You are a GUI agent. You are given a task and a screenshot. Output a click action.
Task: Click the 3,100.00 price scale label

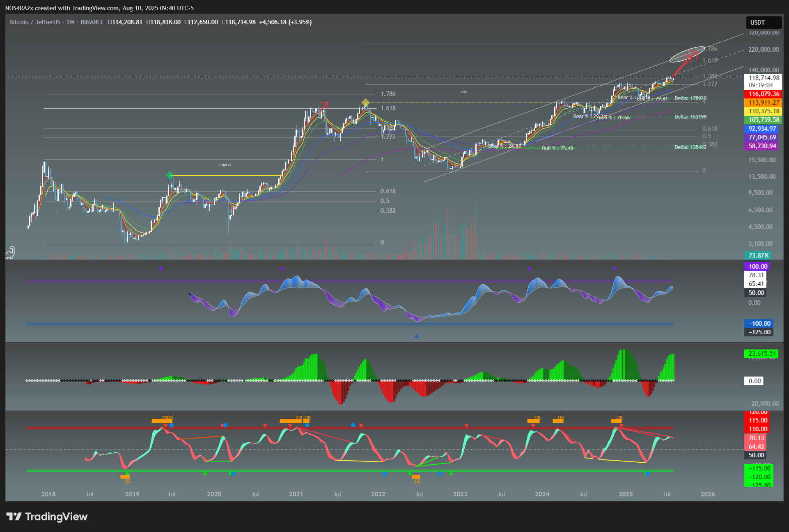click(x=760, y=244)
